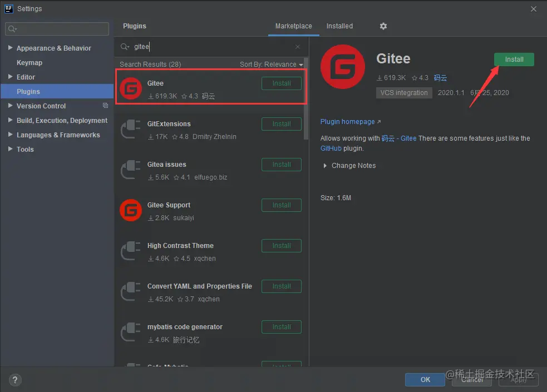The height and width of the screenshot is (392, 547).
Task: Expand the Change Notes section
Action: coord(325,166)
